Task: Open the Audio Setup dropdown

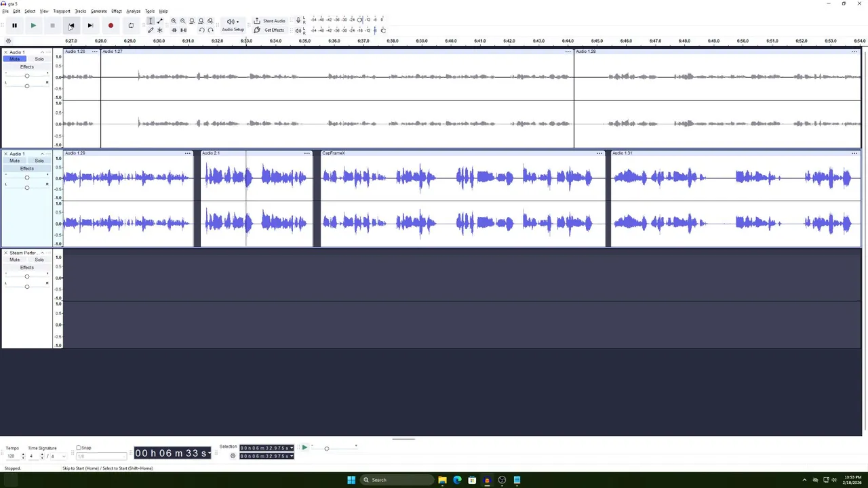Action: pos(233,25)
